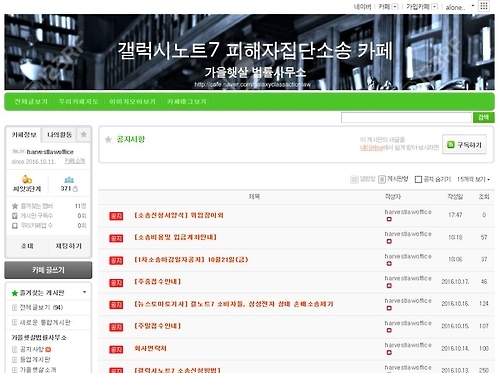
Task: Open the Naver apps grid icon
Action: click(484, 6)
